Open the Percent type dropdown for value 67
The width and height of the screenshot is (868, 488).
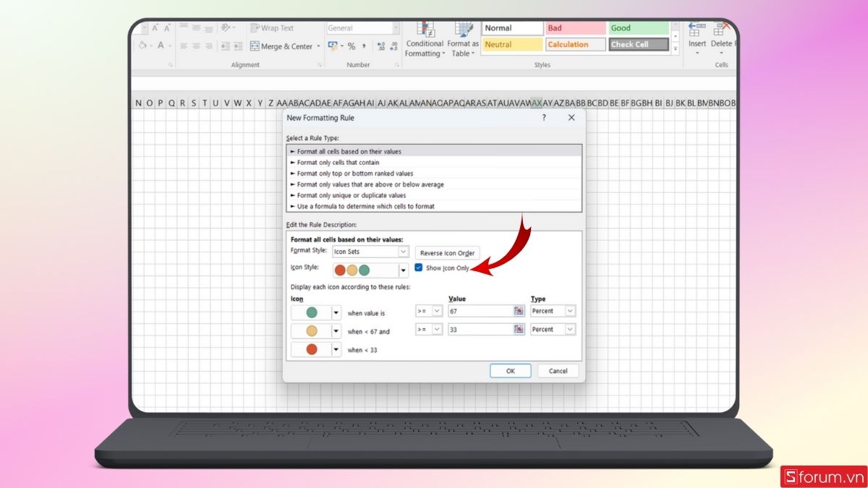tap(553, 311)
